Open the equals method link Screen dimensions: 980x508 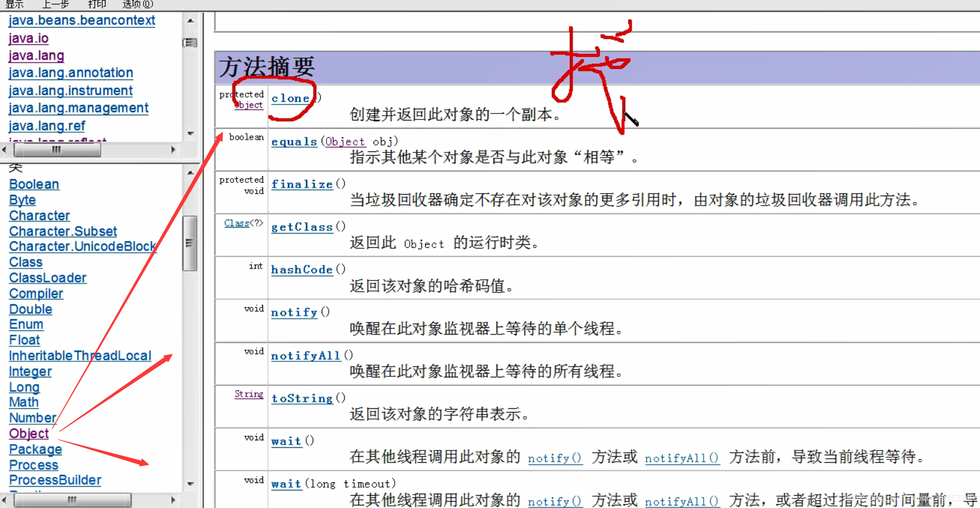[x=294, y=142]
